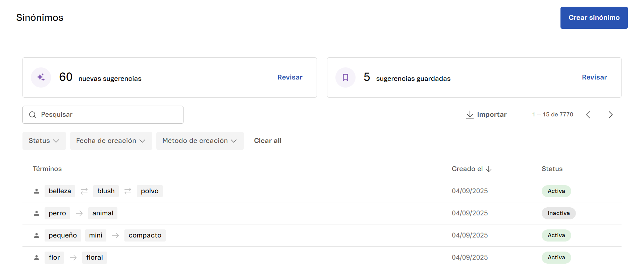The width and height of the screenshot is (644, 267).
Task: Go to previous page of synonyms
Action: pos(588,115)
